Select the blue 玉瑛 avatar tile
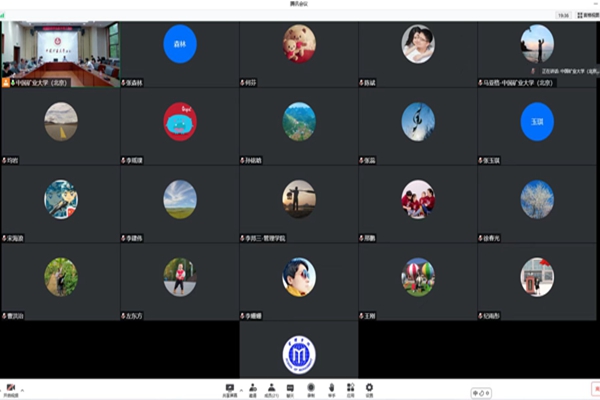The height and width of the screenshot is (400, 600). click(537, 122)
